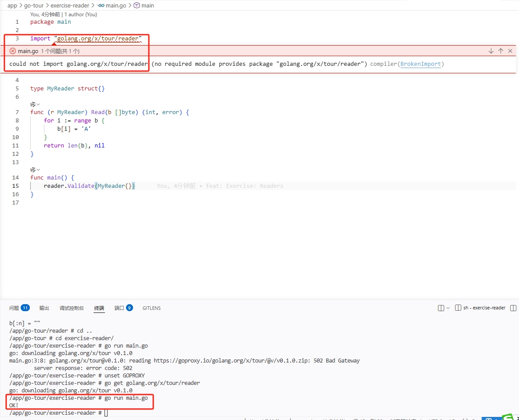Screen dimensions: 519x420
Task: Switch to 输出 (Output) panel tab
Action: tap(44, 308)
